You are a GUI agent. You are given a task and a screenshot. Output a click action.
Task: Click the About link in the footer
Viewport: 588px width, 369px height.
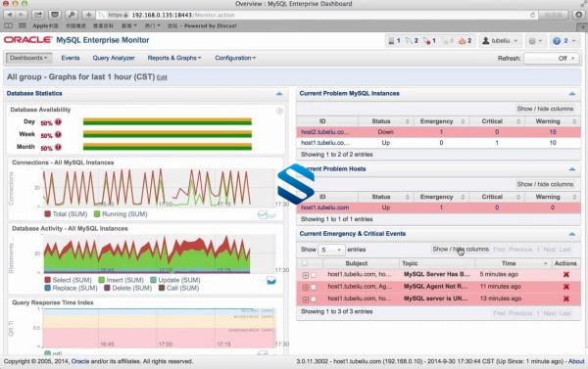coord(576,361)
